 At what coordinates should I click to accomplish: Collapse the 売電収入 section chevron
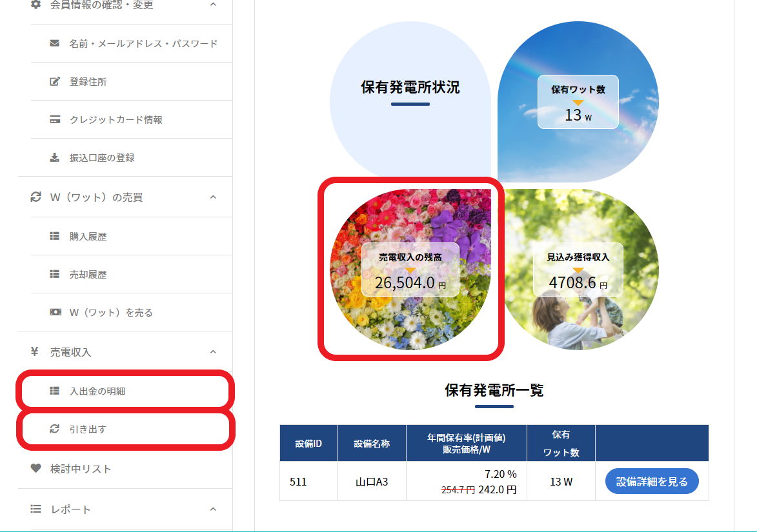pos(213,352)
